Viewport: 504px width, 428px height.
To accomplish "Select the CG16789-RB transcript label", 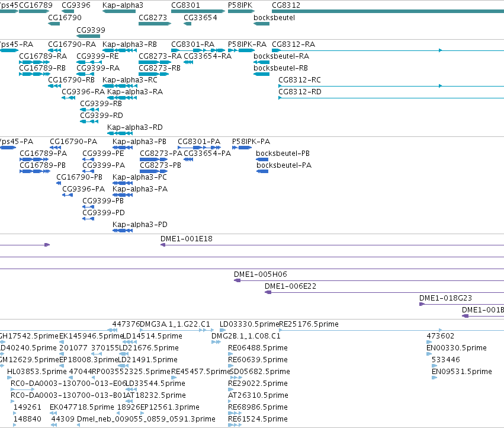I will pyautogui.click(x=43, y=68).
